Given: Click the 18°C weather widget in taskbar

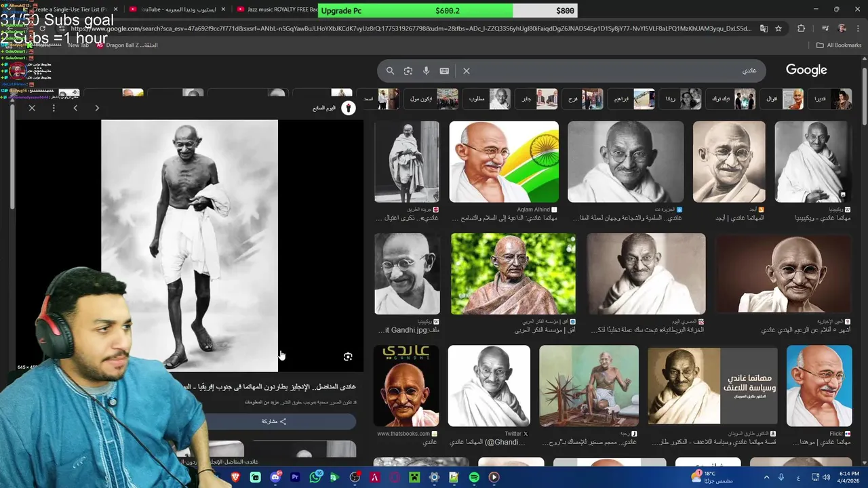Looking at the screenshot, I should coord(711,477).
